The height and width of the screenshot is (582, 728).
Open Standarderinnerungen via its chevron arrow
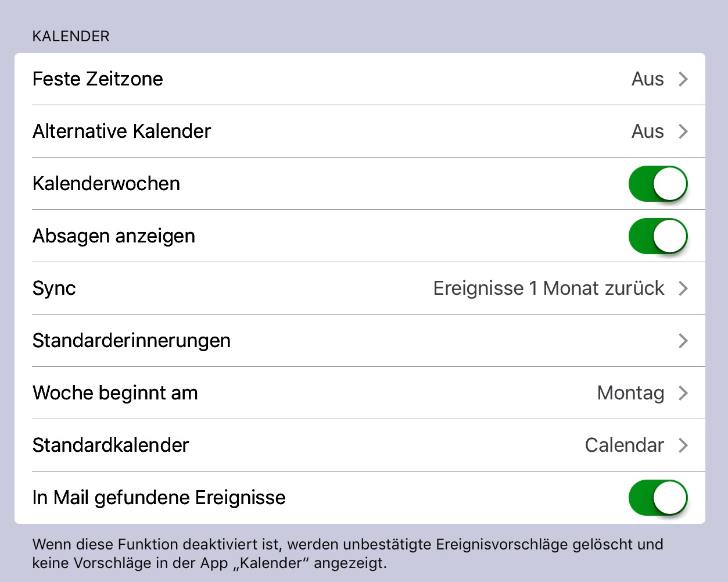point(683,341)
